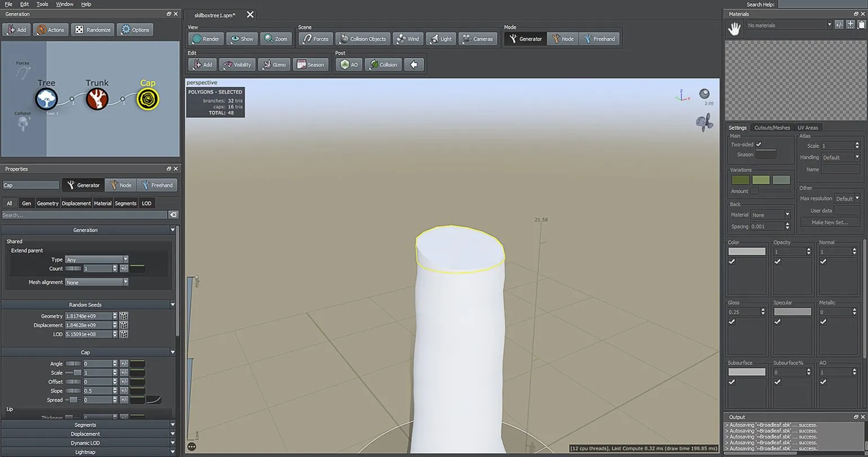
Task: Click the AO post-processing icon button
Action: pyautogui.click(x=349, y=65)
